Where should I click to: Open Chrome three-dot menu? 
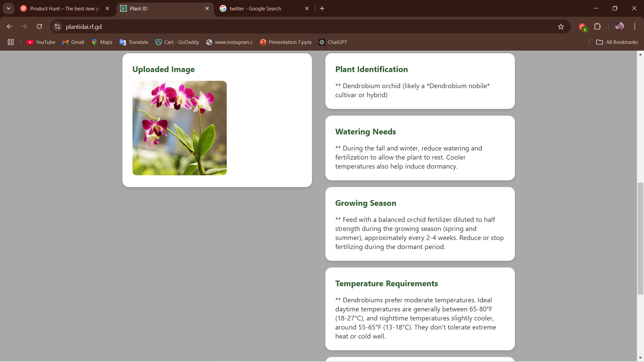(x=635, y=26)
